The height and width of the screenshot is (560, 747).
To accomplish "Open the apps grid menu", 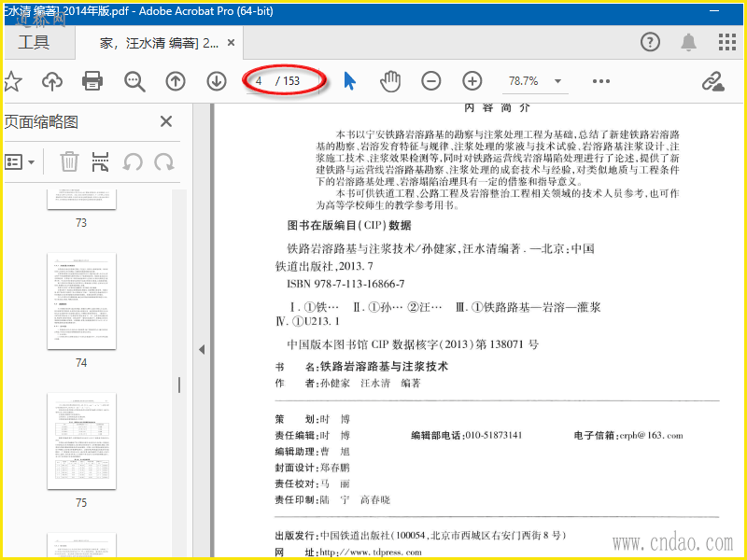I will [727, 42].
